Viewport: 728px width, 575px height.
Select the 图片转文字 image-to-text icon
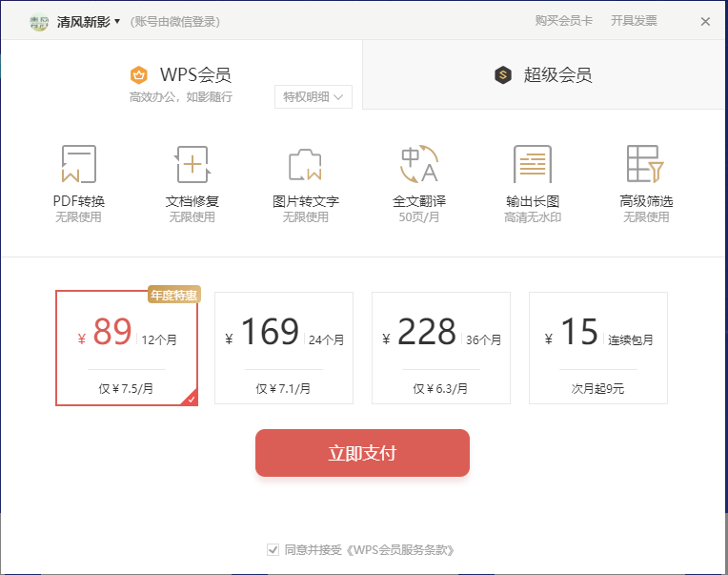305,164
